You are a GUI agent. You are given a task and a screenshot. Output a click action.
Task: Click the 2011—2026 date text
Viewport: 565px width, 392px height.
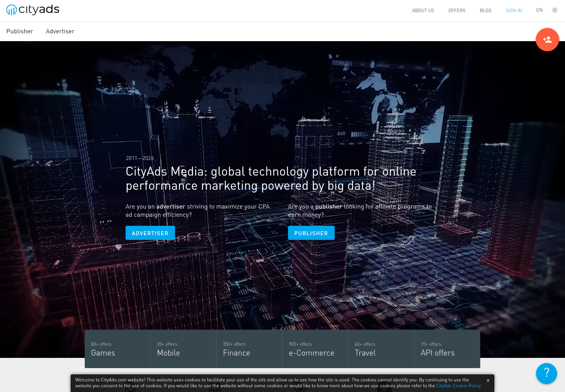coord(140,158)
